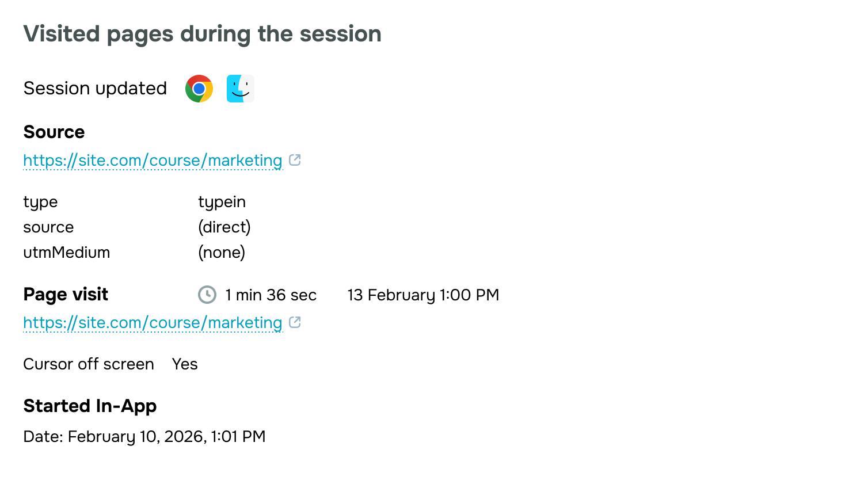Click the (none) utmMedium value
This screenshot has width=868, height=488.
coord(221,252)
